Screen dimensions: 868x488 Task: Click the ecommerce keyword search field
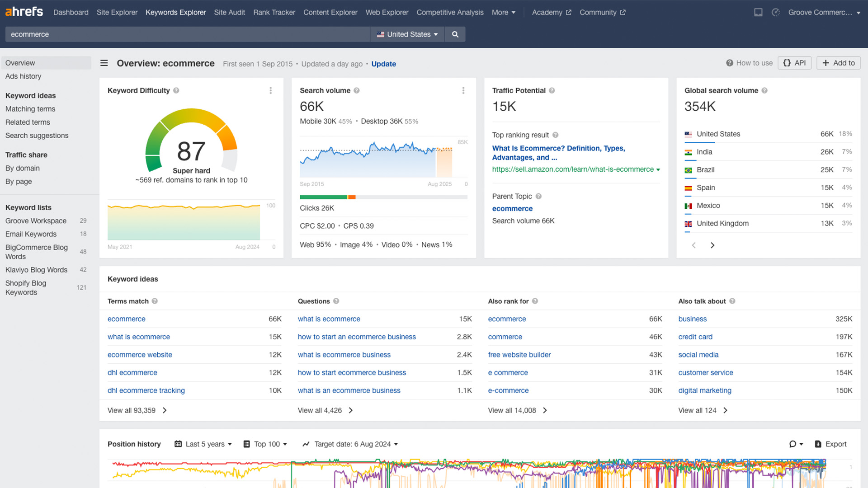tap(187, 34)
